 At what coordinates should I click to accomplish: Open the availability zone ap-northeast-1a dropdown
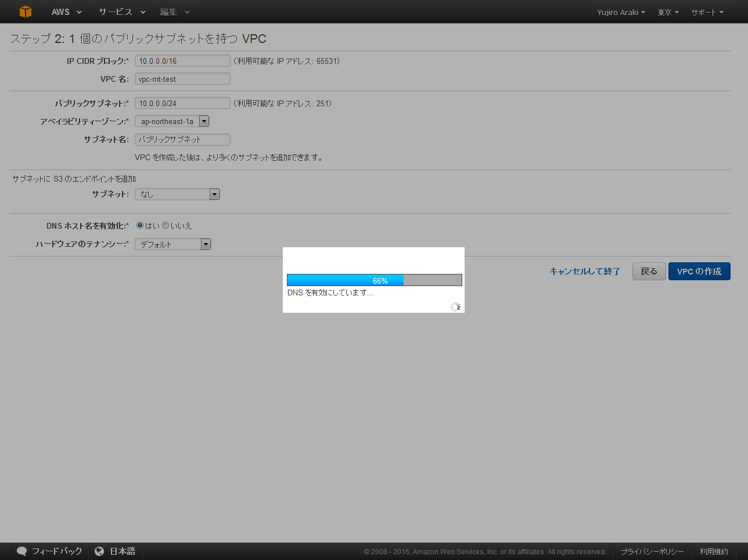(x=172, y=121)
